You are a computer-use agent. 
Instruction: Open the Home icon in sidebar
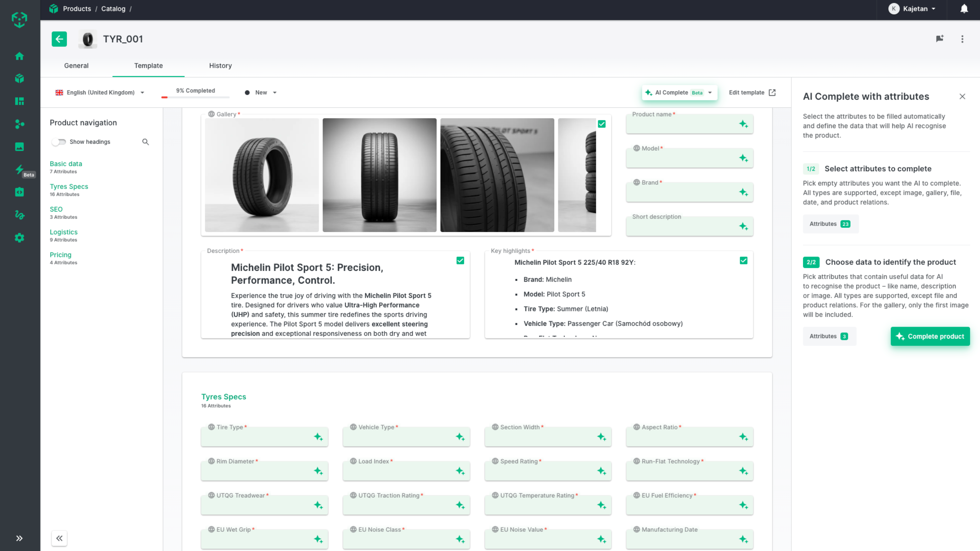[20, 56]
